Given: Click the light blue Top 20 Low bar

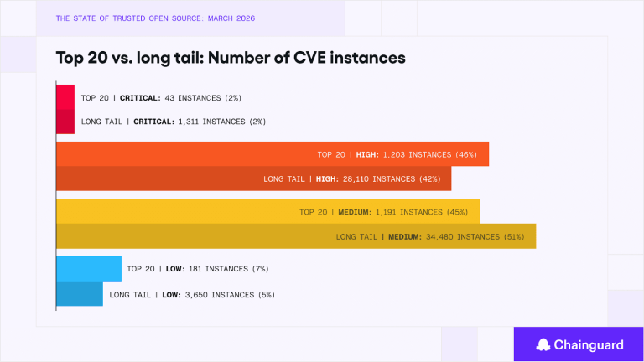Looking at the screenshot, I should [x=89, y=268].
